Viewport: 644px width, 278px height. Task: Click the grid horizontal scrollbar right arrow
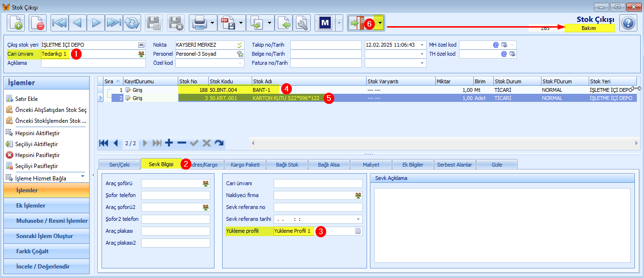(x=636, y=143)
